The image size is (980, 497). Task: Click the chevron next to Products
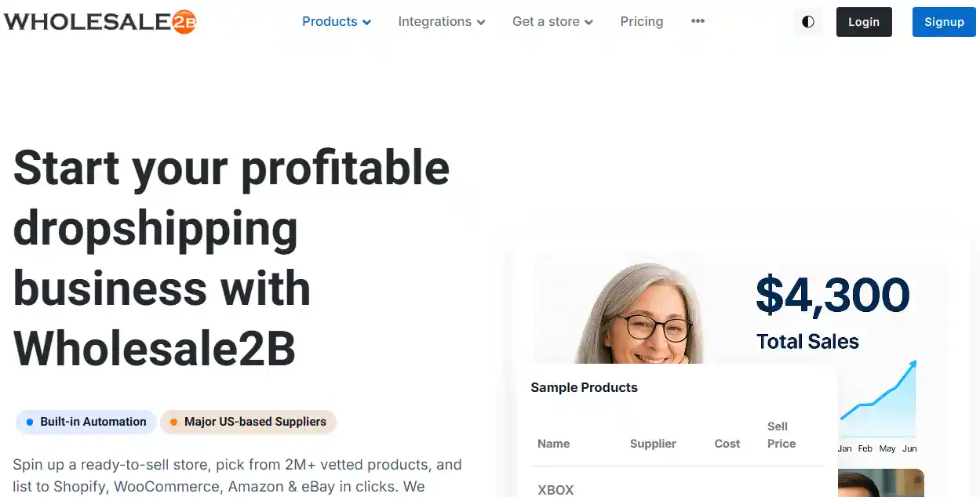click(368, 22)
